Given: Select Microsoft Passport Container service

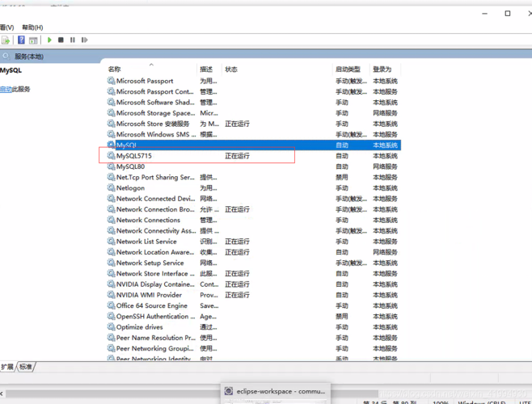Looking at the screenshot, I should pyautogui.click(x=154, y=91).
